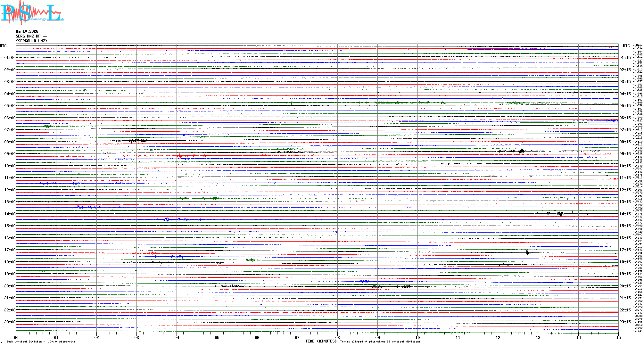Viewport: 644px width, 346px height.
Task: Select the 23:00 hour label on left
Action: 10,322
